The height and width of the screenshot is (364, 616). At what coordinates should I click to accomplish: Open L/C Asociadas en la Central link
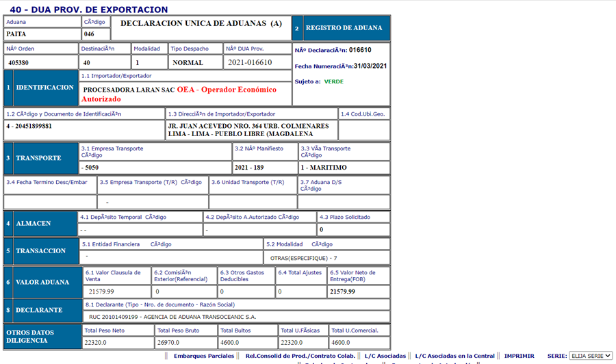tap(454, 356)
